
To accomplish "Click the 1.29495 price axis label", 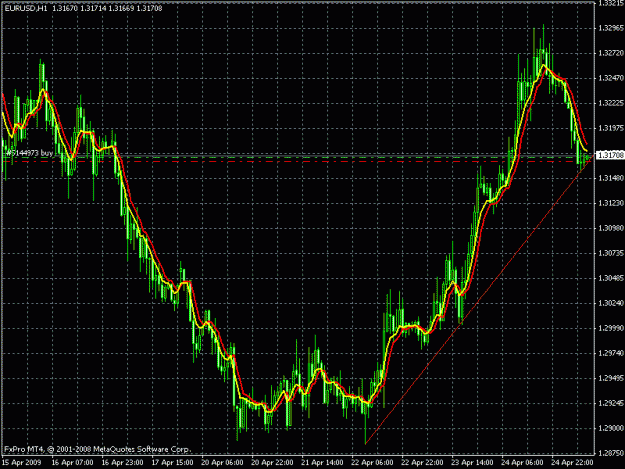I will click(x=611, y=379).
